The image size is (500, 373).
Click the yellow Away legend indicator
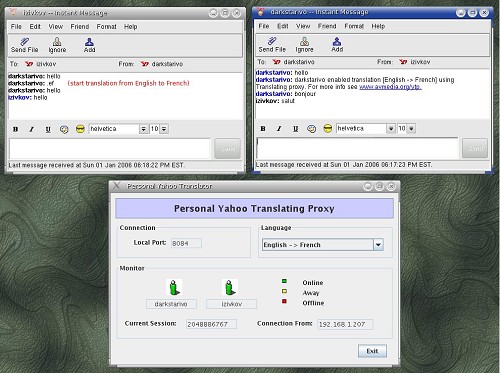coord(284,291)
